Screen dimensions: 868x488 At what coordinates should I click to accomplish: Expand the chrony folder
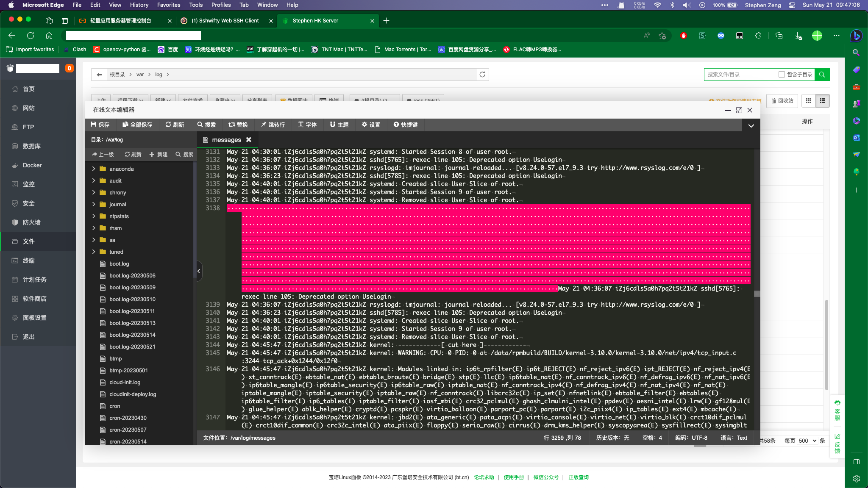pos(94,192)
